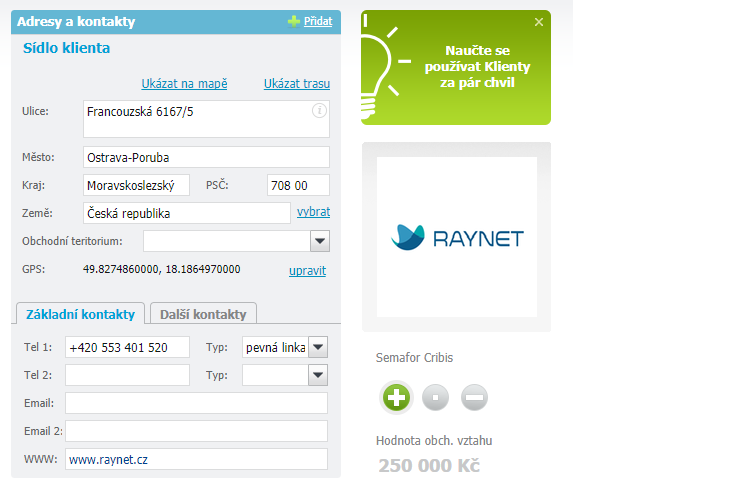Click vybrat link next to Země
The image size is (750, 488).
point(313,212)
